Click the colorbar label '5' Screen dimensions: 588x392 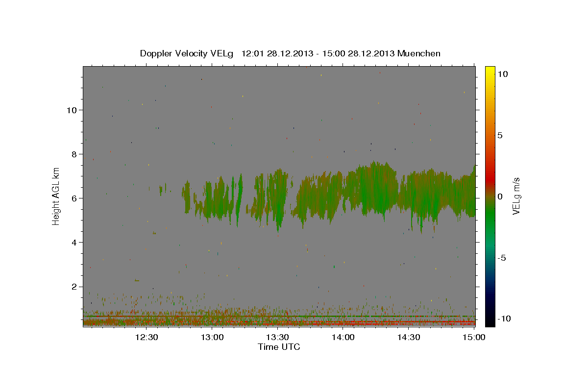[500, 135]
